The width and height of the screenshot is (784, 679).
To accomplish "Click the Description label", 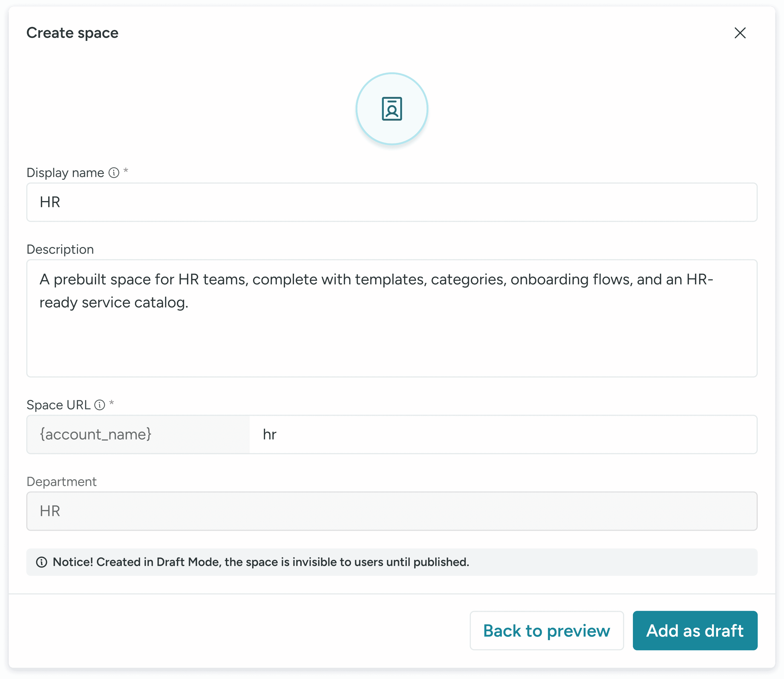I will click(60, 249).
